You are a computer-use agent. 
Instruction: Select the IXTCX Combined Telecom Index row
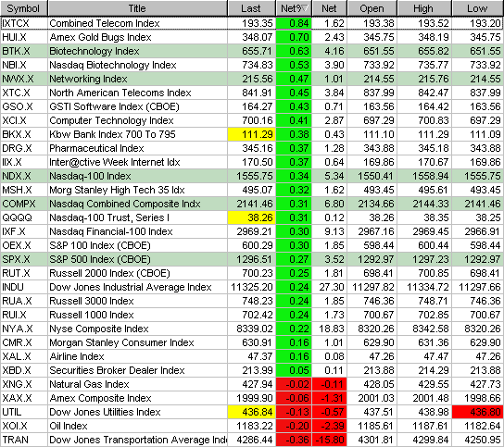pyautogui.click(x=252, y=23)
